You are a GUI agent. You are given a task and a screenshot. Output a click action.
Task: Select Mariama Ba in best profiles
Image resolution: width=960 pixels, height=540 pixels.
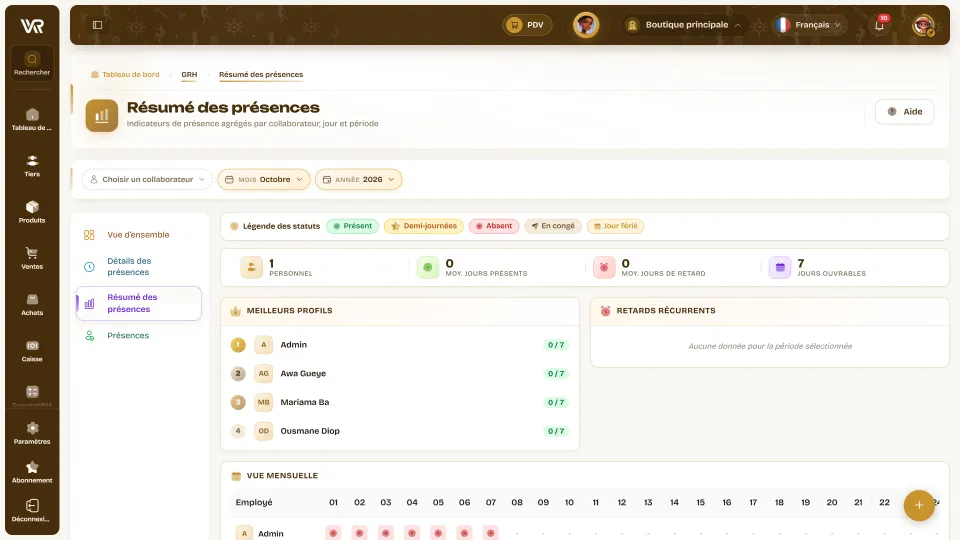point(400,402)
